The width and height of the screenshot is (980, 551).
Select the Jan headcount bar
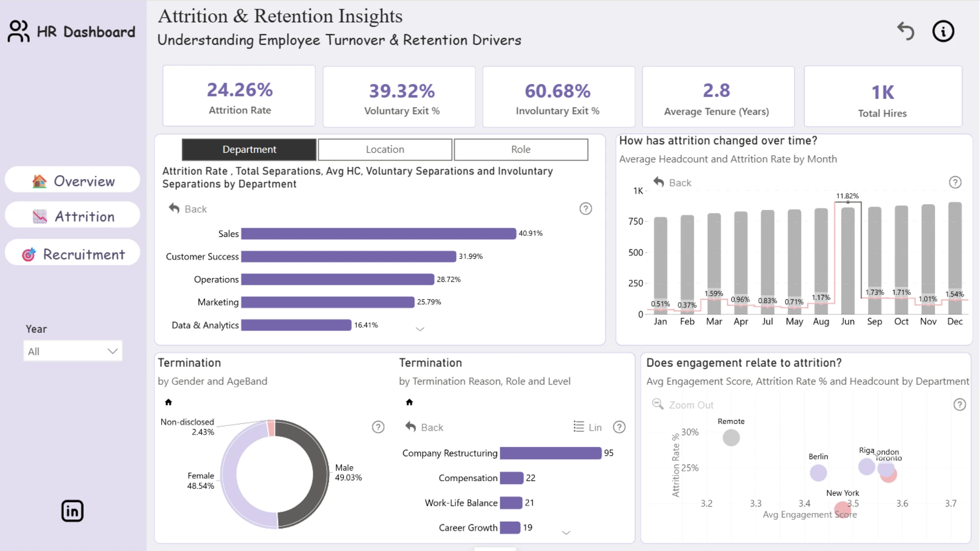[x=660, y=265]
